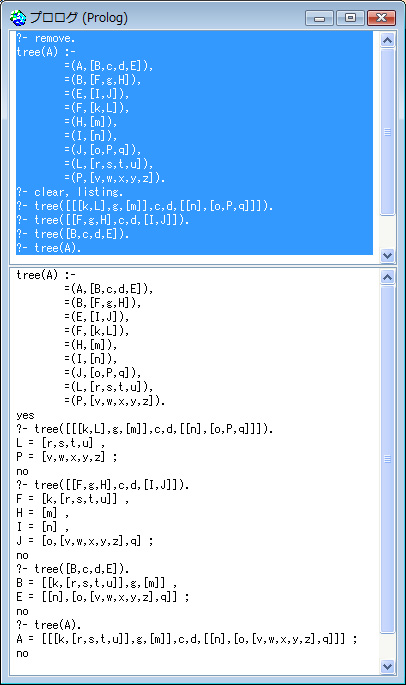Click the 'J = [o,[v,w,x,y,z],q]' result line
406x685 pixels.
(x=85, y=541)
